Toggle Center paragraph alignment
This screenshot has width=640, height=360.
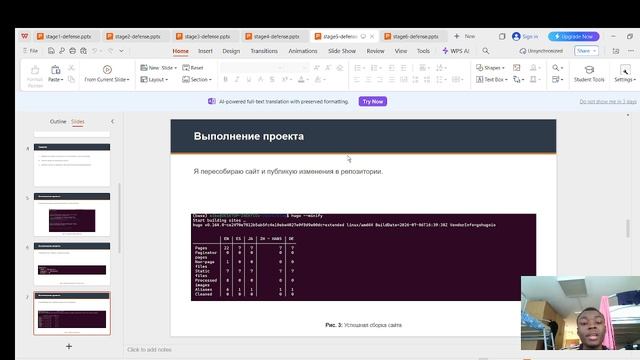click(368, 80)
